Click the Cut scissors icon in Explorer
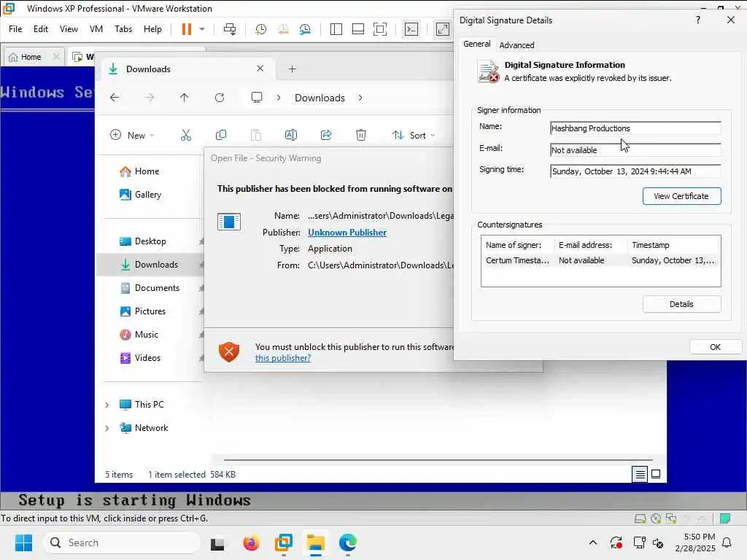 click(x=186, y=135)
